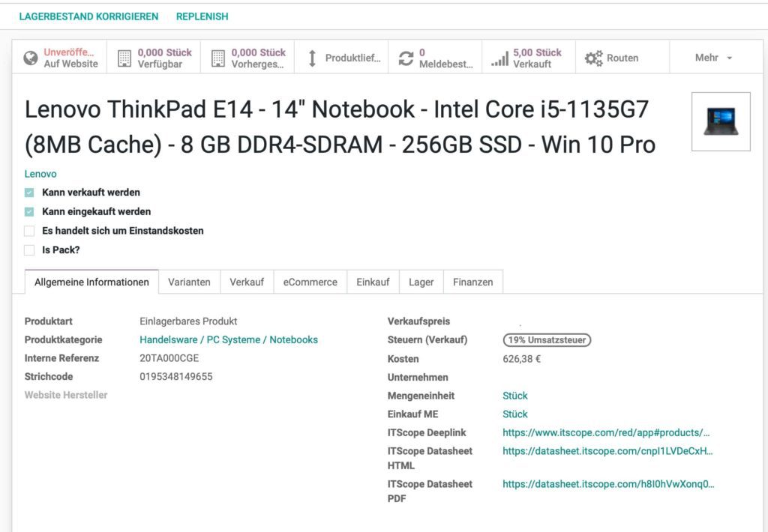Screen dimensions: 768x532
Task: Open the Verkauf tab
Action: 247,282
